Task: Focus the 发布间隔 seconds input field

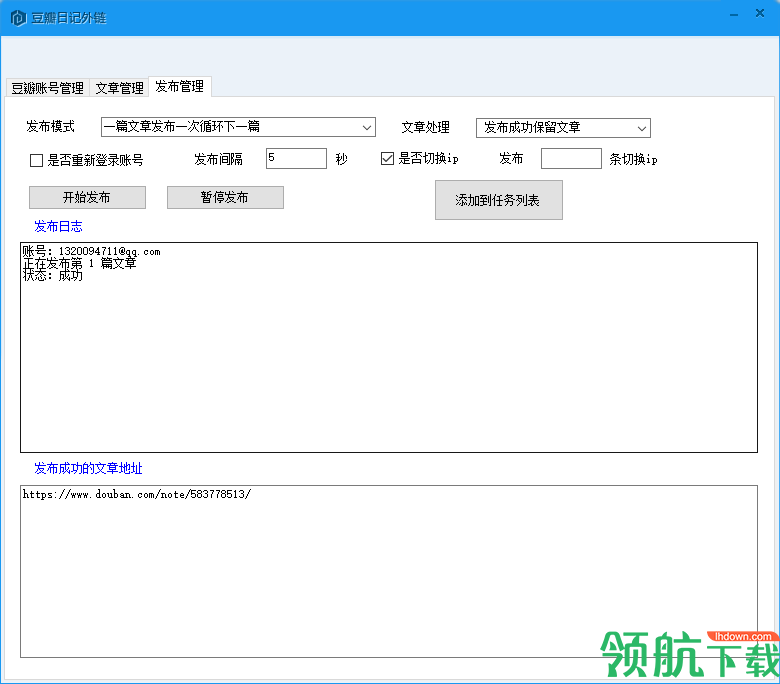Action: (296, 158)
